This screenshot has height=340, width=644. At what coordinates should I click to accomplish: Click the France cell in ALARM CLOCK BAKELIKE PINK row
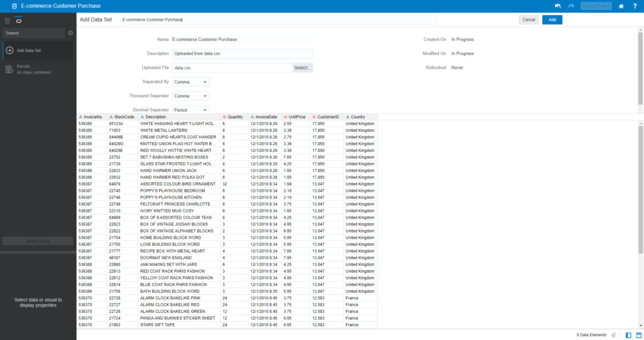click(360, 298)
